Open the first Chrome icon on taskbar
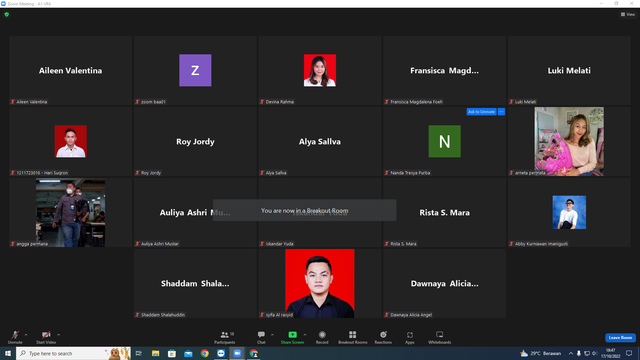Image resolution: width=640 pixels, height=360 pixels. point(204,353)
